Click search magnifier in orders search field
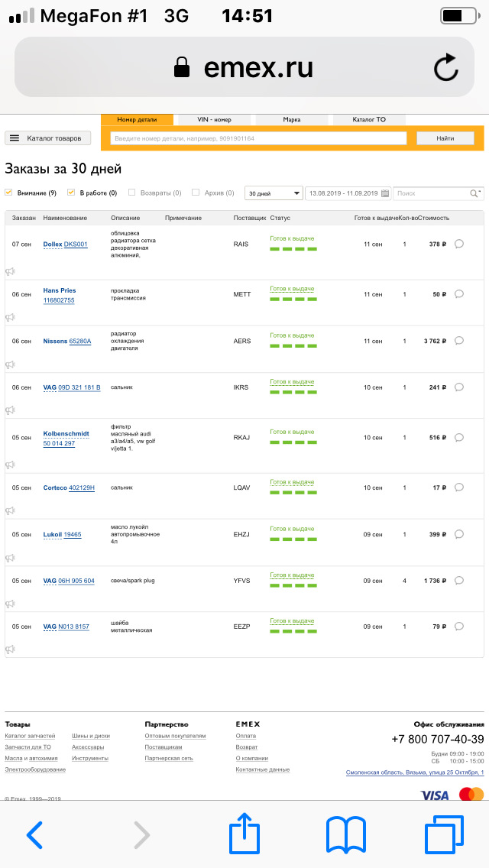Screen dimensions: 489x868 (x=474, y=193)
